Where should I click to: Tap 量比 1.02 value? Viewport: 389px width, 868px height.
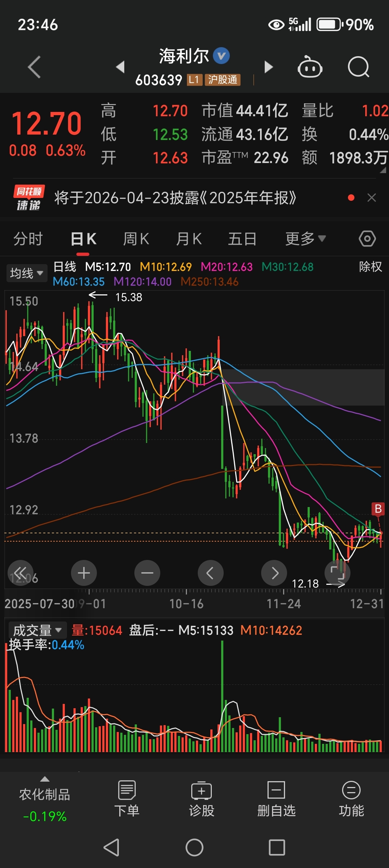[x=345, y=110]
